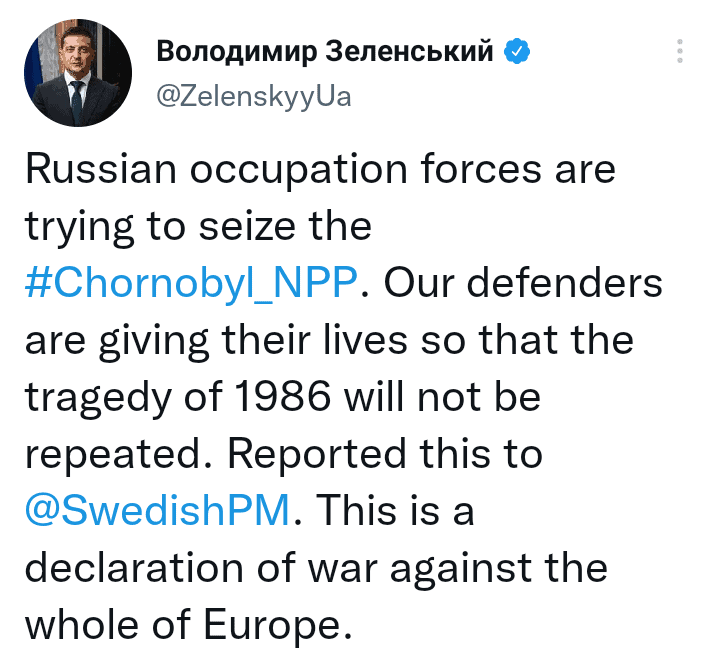Click the word "repeated." in the tweet
Image resolution: width=720 pixels, height=661 pixels.
(119, 455)
